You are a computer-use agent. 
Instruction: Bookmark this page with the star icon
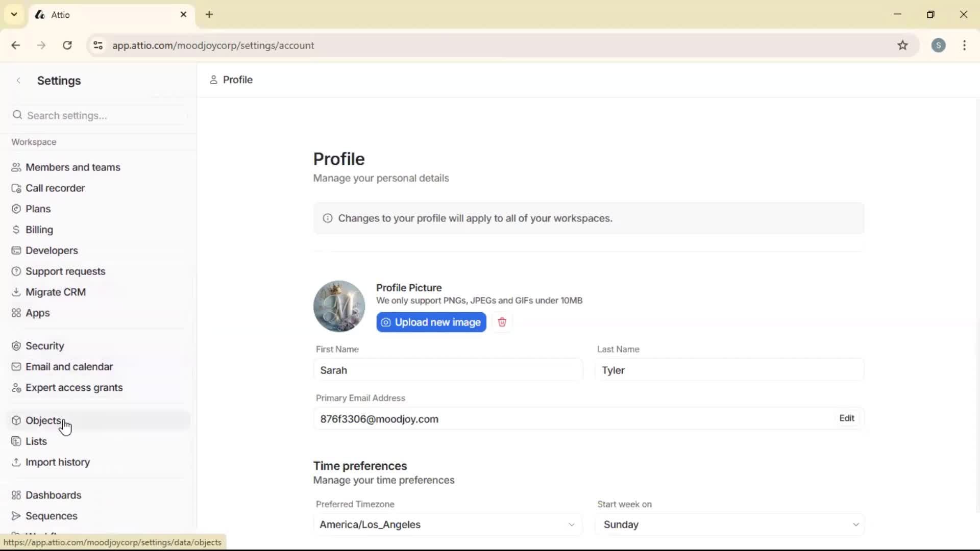pos(903,45)
